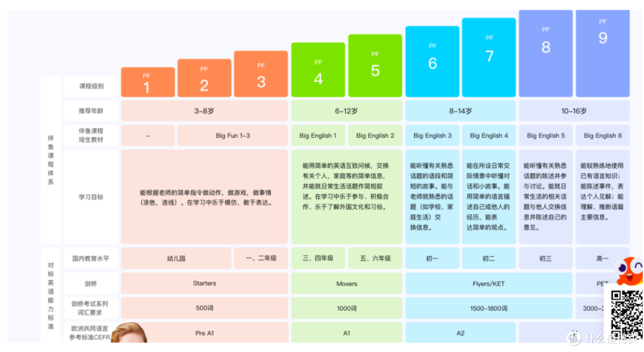644x352 pixels.
Task: Click the green PF 5 block
Action: tap(375, 66)
